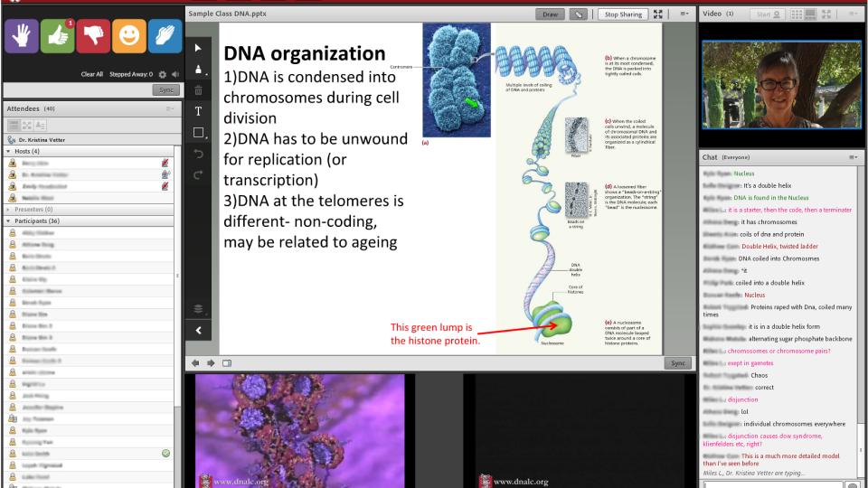Pick the Shapes rectangle tool

coord(198,135)
